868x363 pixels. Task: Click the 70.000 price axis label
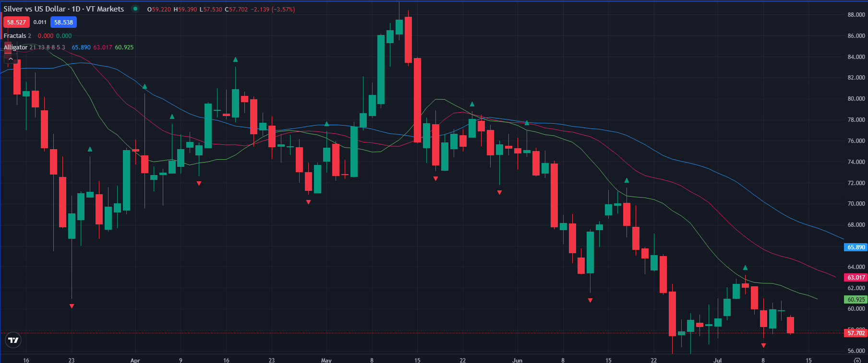point(856,204)
